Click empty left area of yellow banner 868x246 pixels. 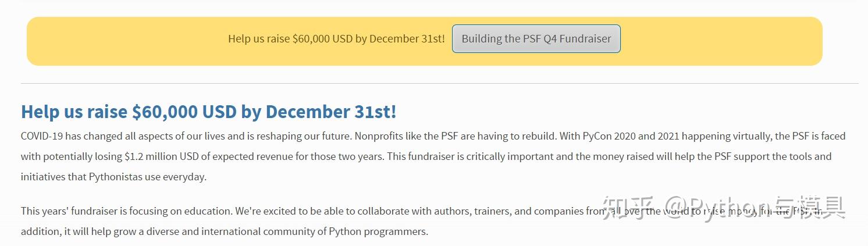pyautogui.click(x=116, y=41)
